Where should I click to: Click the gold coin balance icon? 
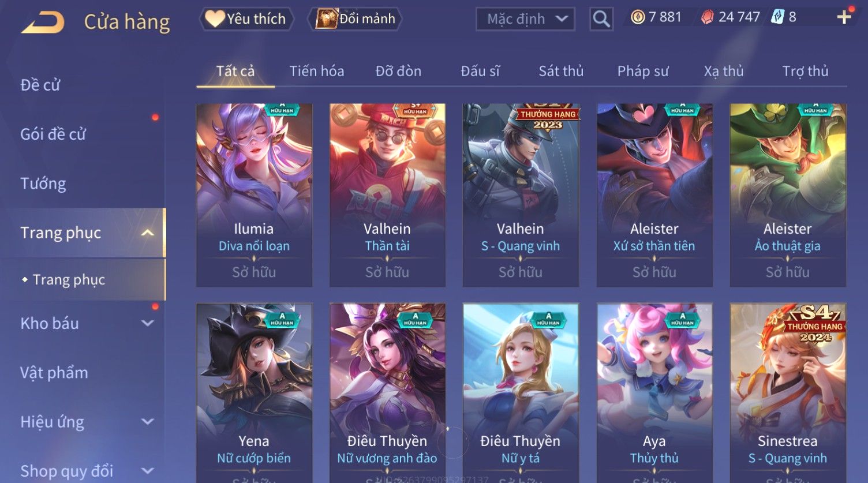638,17
